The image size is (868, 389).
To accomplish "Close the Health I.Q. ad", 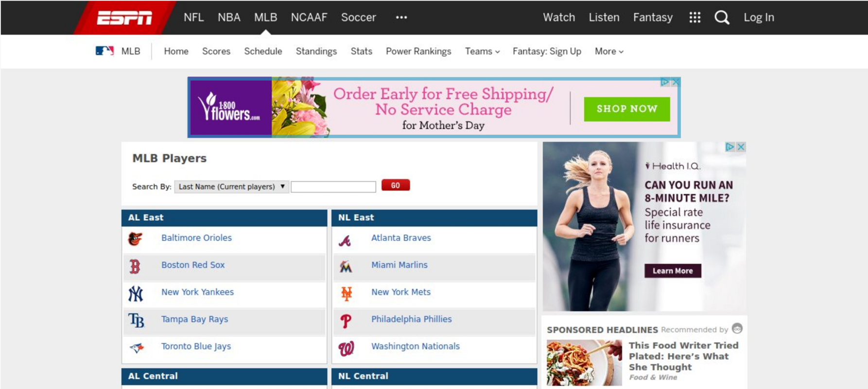I will [741, 147].
